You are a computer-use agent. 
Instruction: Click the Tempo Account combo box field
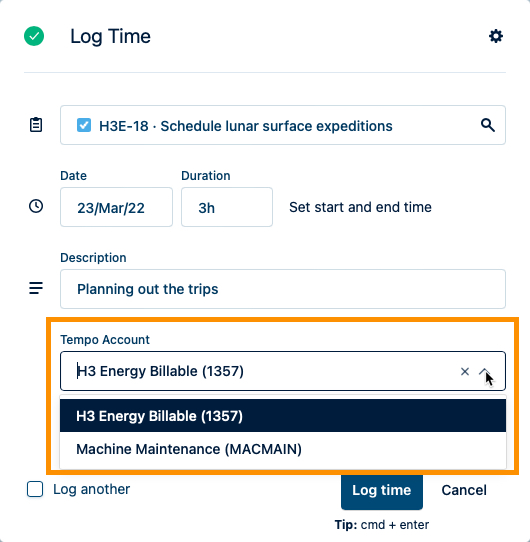click(x=283, y=371)
